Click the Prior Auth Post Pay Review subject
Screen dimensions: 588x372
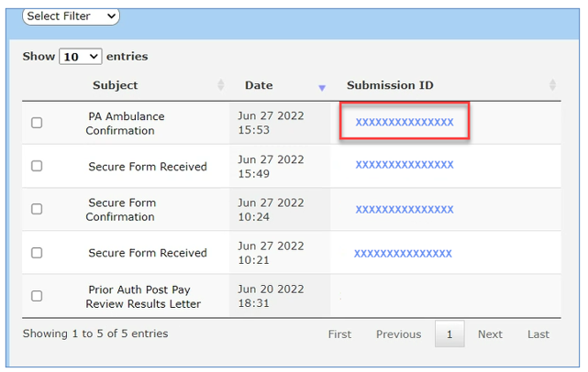click(143, 296)
